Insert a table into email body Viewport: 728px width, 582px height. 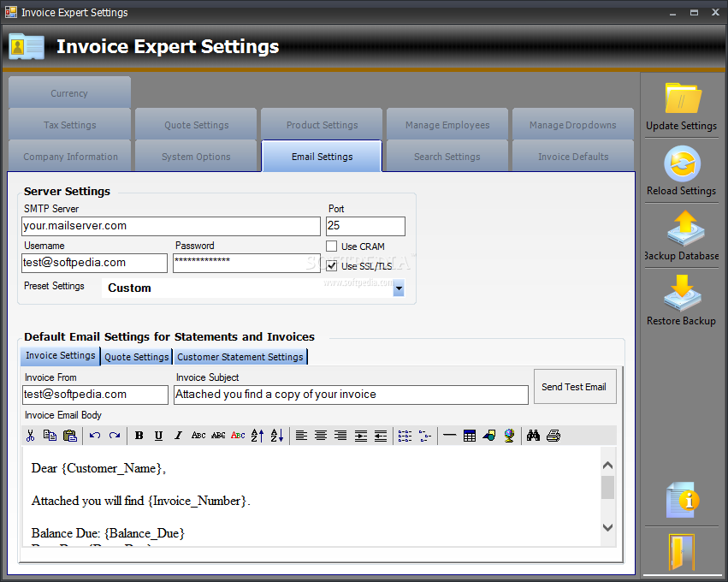(470, 436)
